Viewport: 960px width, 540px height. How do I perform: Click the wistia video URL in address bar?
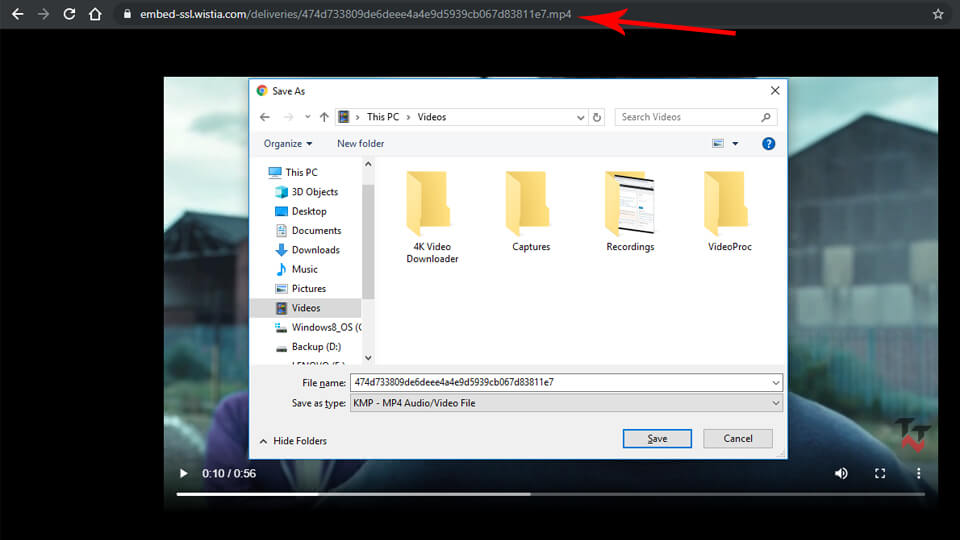(355, 13)
